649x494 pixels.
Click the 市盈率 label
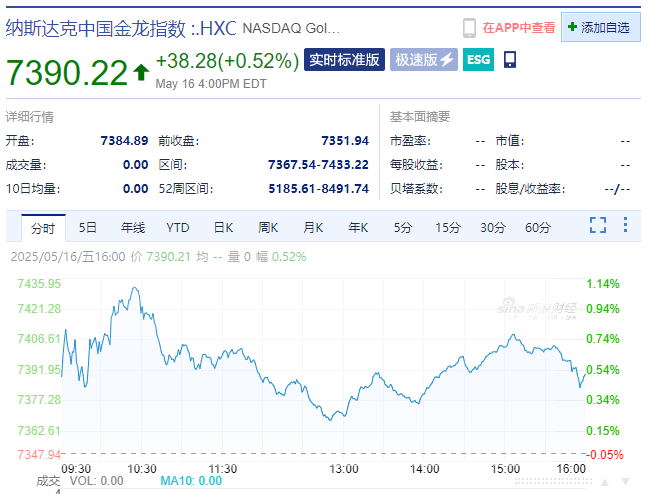pyautogui.click(x=411, y=141)
